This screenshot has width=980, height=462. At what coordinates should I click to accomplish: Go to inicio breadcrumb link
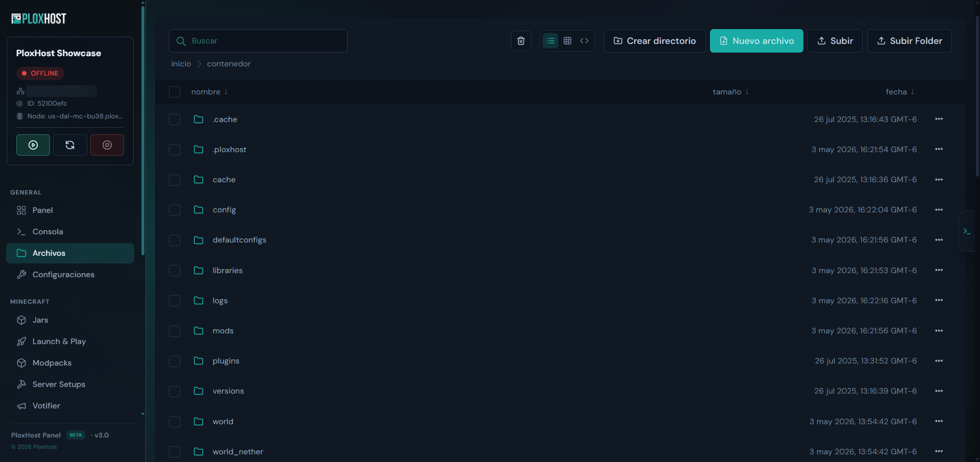181,64
